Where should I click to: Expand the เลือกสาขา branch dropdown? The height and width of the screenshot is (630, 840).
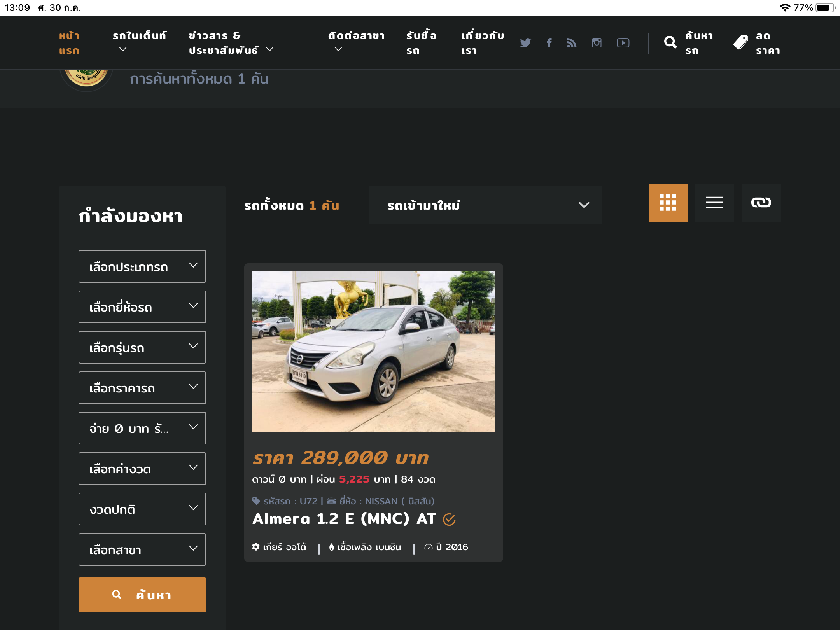click(x=142, y=549)
